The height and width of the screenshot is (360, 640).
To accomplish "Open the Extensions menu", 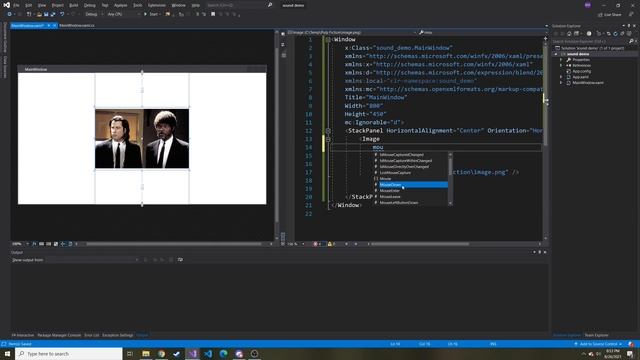I will [157, 5].
